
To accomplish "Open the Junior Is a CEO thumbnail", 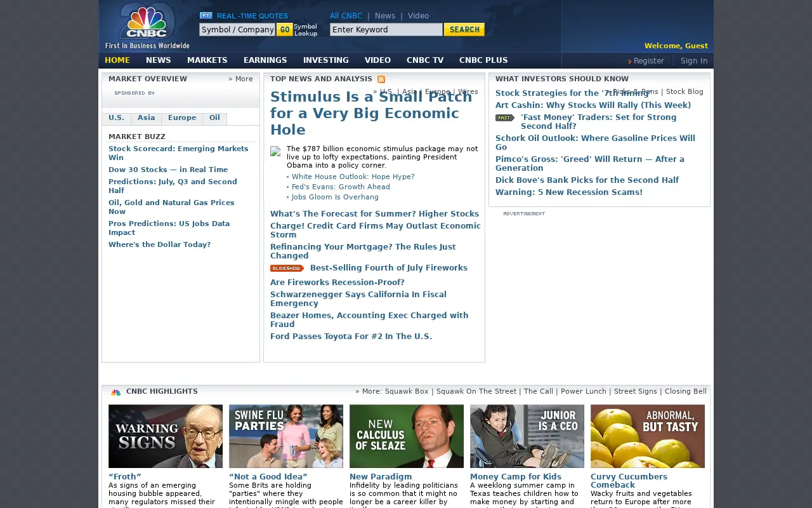I will [527, 436].
